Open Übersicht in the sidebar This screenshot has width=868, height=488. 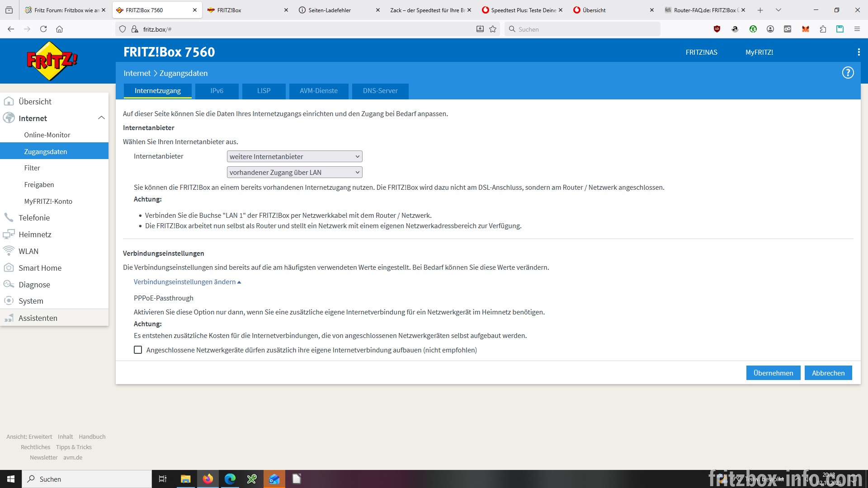coord(54,102)
